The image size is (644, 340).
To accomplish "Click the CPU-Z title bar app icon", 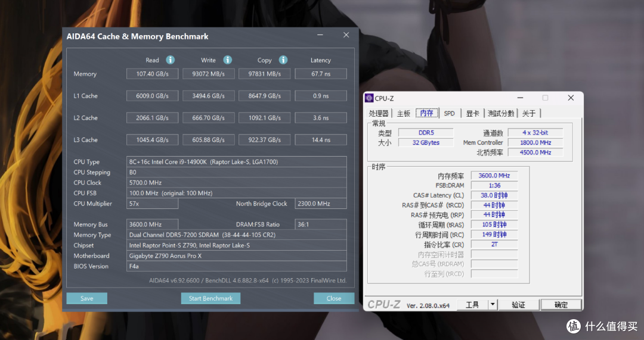I will click(x=369, y=98).
